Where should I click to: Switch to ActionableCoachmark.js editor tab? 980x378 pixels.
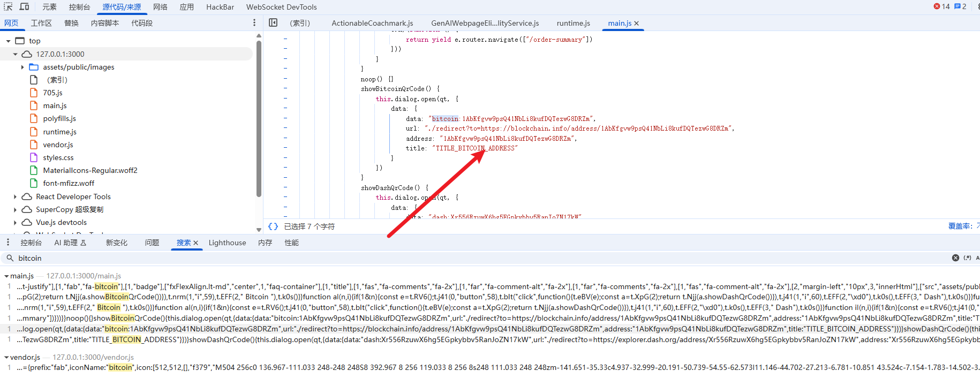tap(372, 23)
